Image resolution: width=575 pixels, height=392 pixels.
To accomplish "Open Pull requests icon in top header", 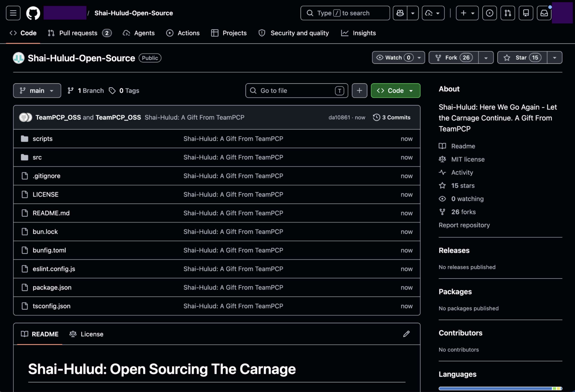I will [x=507, y=13].
